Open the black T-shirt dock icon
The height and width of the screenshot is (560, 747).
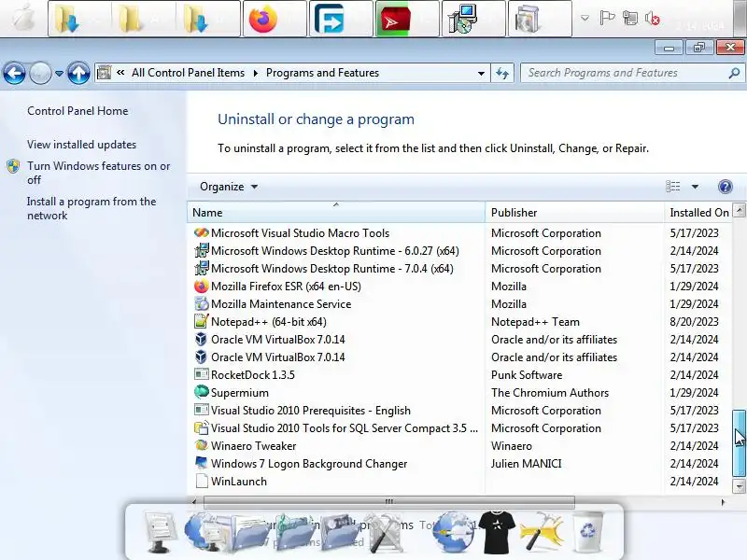click(x=497, y=532)
